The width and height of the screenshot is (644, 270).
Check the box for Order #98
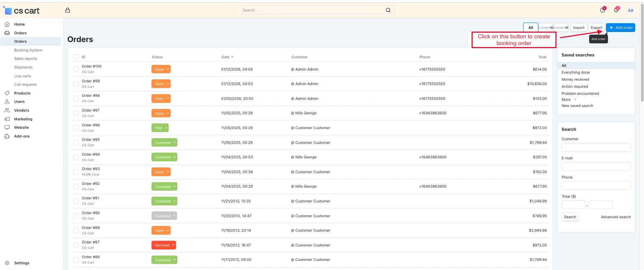pyautogui.click(x=76, y=99)
